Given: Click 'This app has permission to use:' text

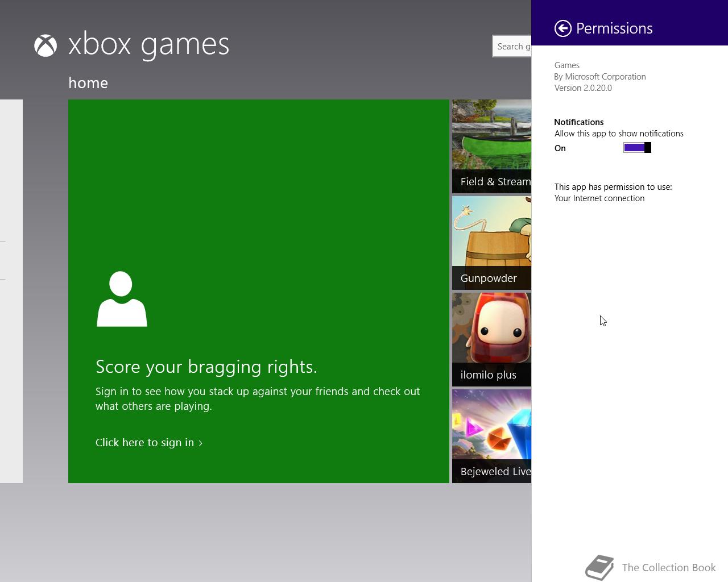Looking at the screenshot, I should tap(613, 187).
